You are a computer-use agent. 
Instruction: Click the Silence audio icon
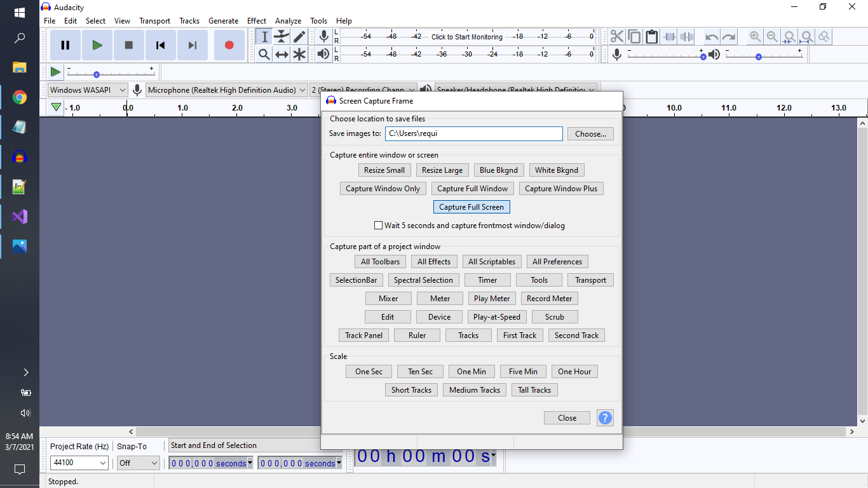tap(686, 37)
